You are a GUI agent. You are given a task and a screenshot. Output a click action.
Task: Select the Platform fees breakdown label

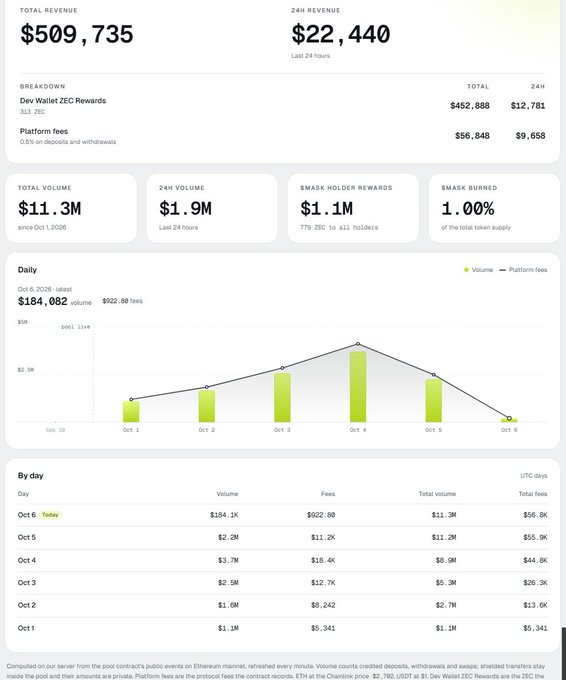coord(44,131)
